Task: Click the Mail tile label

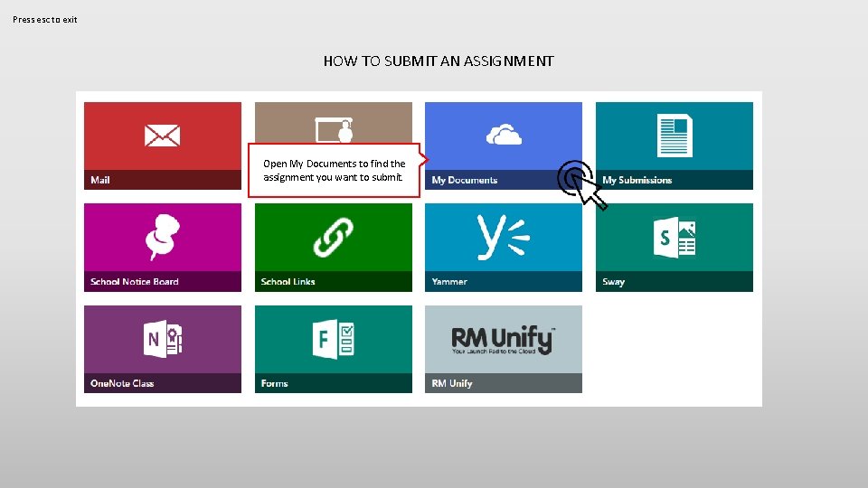Action: [x=100, y=180]
